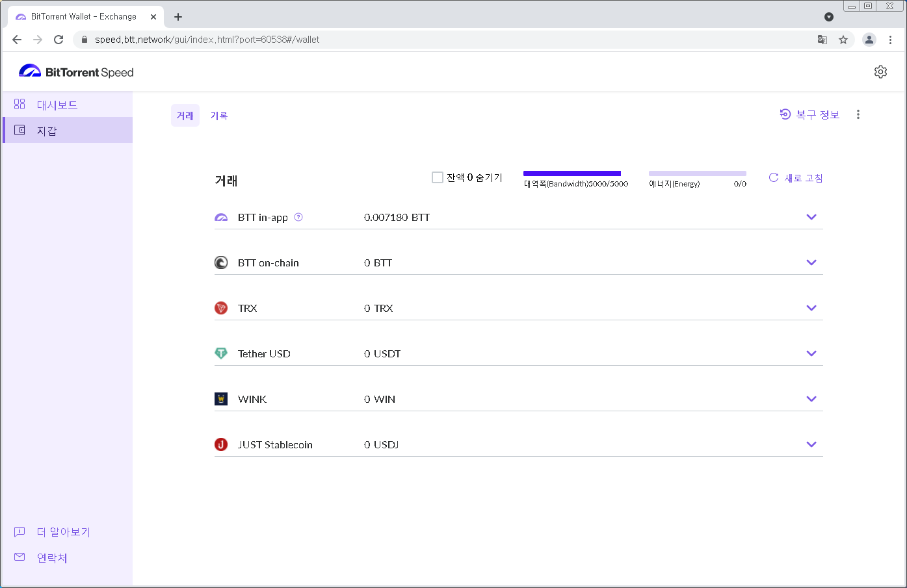Click the dashboard grid icon in sidebar
Image resolution: width=907 pixels, height=588 pixels.
tap(20, 104)
